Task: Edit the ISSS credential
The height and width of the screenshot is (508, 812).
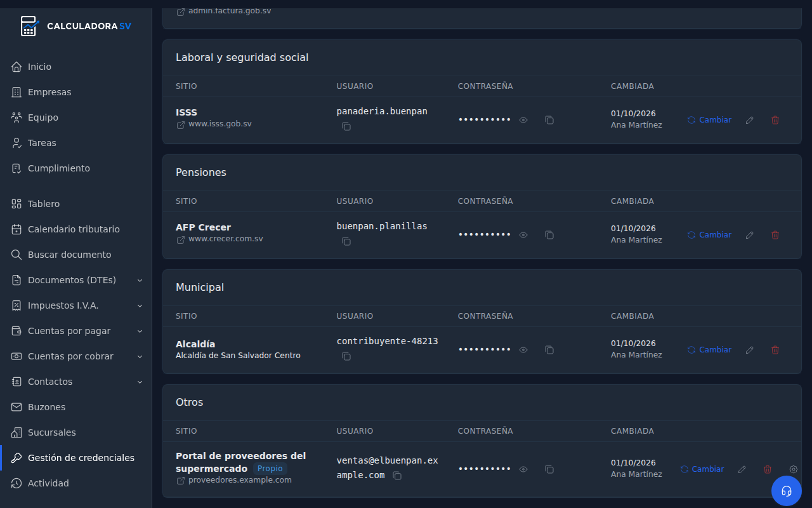Action: [x=750, y=120]
